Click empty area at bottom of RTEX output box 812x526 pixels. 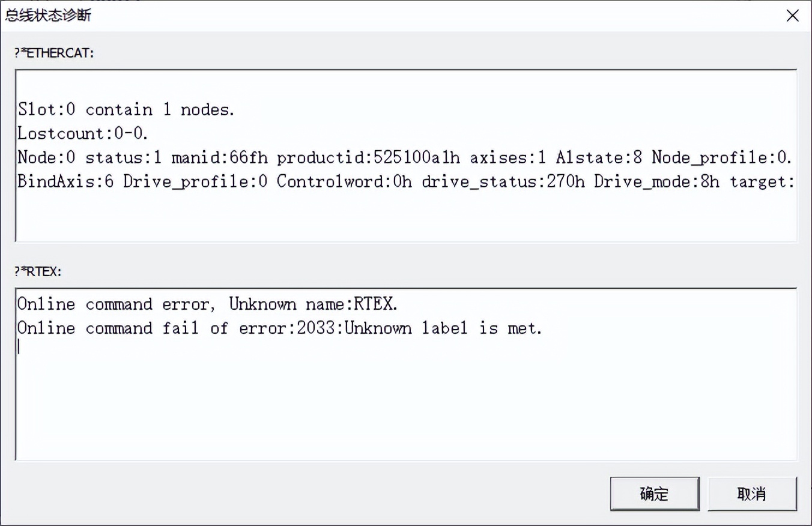pos(406,420)
